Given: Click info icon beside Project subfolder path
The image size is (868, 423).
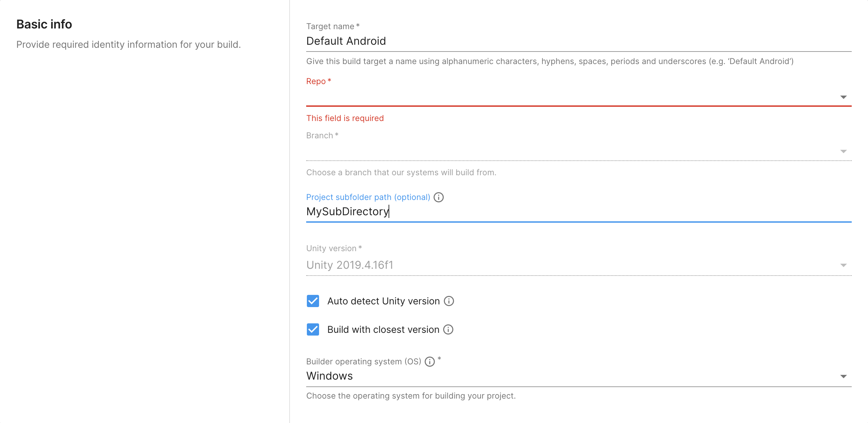Looking at the screenshot, I should point(438,197).
